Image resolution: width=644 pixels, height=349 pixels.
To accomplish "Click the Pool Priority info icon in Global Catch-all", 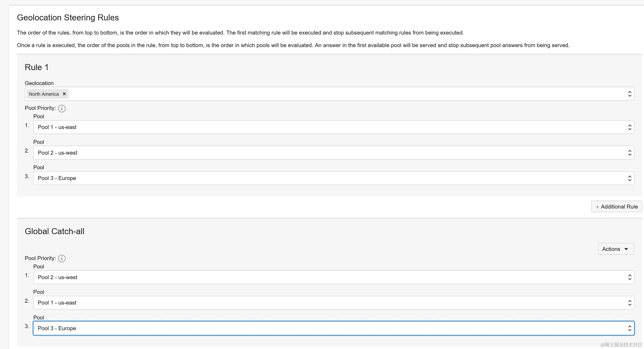I will (x=62, y=258).
